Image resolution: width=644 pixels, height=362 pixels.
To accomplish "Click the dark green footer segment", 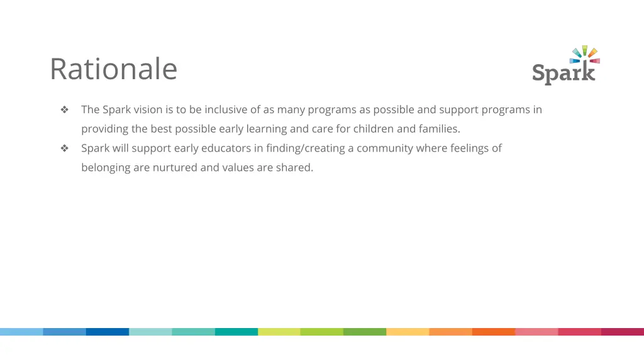I will pos(365,332).
